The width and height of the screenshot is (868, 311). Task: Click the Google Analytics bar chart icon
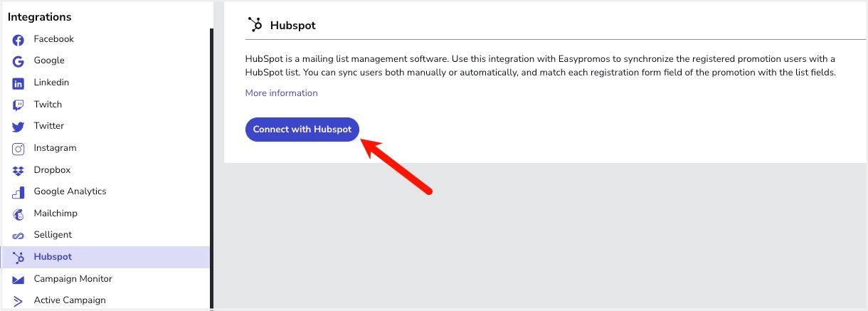click(x=18, y=192)
